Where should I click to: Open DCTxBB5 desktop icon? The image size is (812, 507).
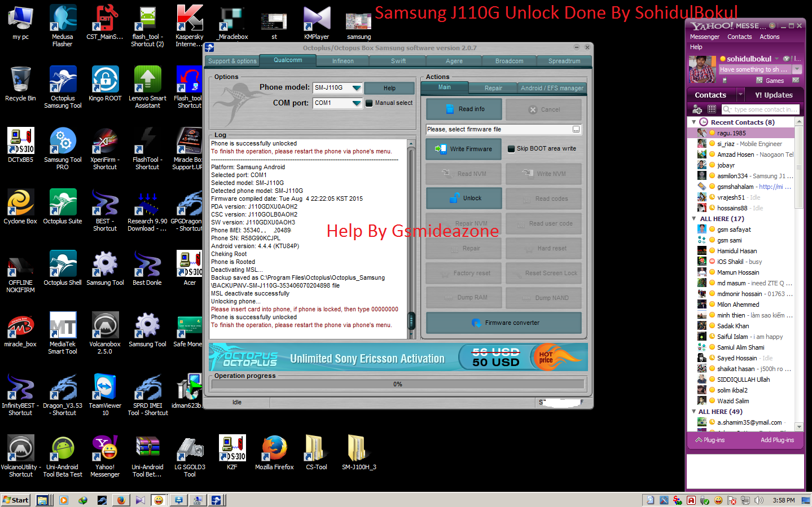pos(20,145)
